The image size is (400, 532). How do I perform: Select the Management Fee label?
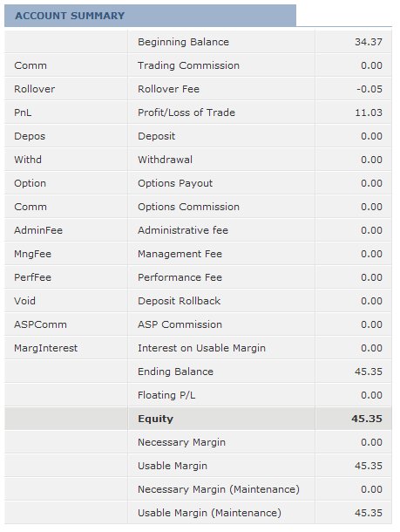click(x=180, y=254)
